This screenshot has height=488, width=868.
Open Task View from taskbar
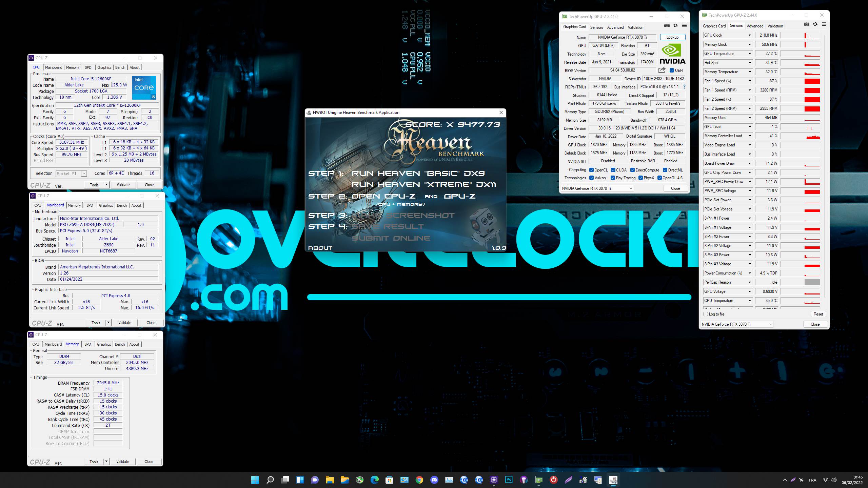click(x=285, y=480)
